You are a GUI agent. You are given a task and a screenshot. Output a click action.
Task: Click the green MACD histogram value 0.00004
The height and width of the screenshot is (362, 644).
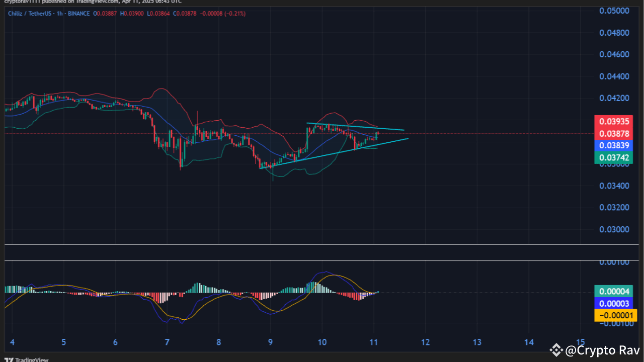(614, 291)
